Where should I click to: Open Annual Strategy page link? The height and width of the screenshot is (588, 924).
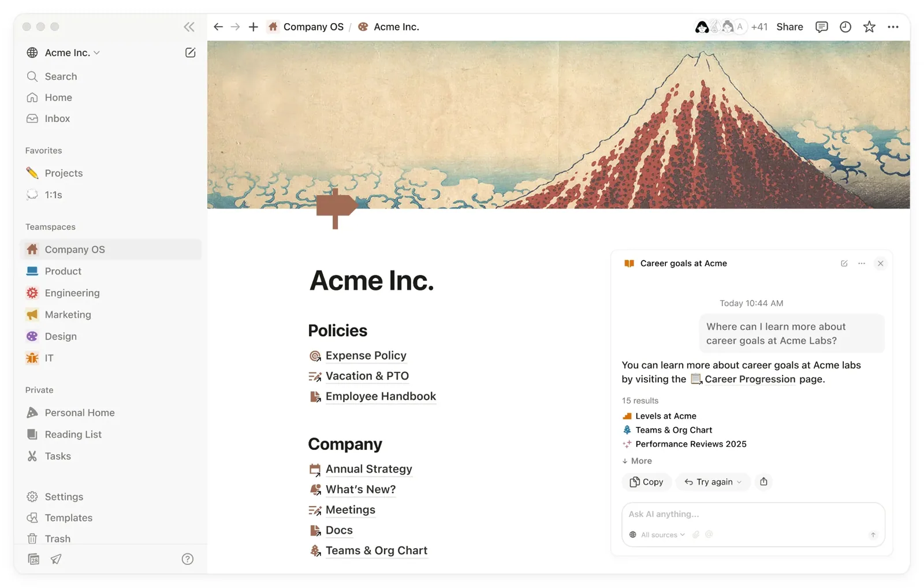pyautogui.click(x=361, y=469)
